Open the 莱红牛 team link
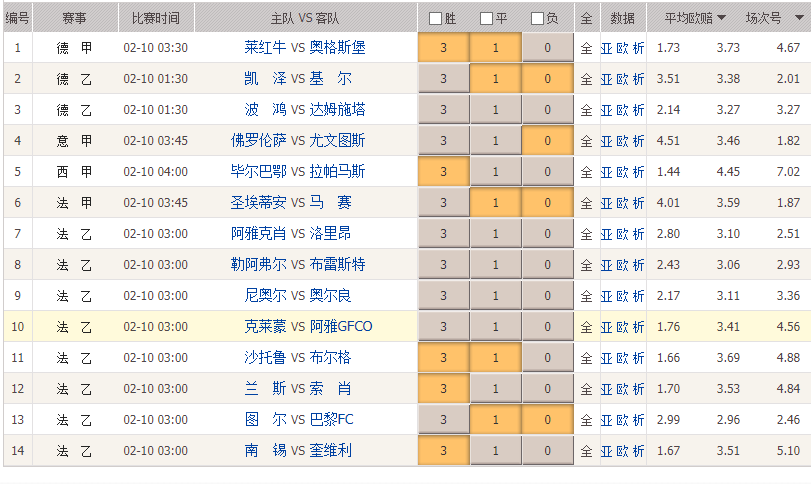The width and height of the screenshot is (811, 484). [265, 48]
